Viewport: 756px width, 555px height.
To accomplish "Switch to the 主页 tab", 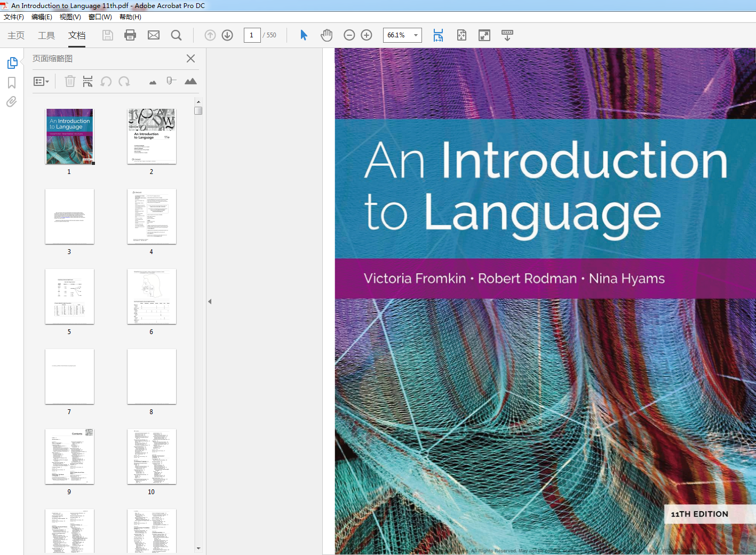I will (16, 35).
